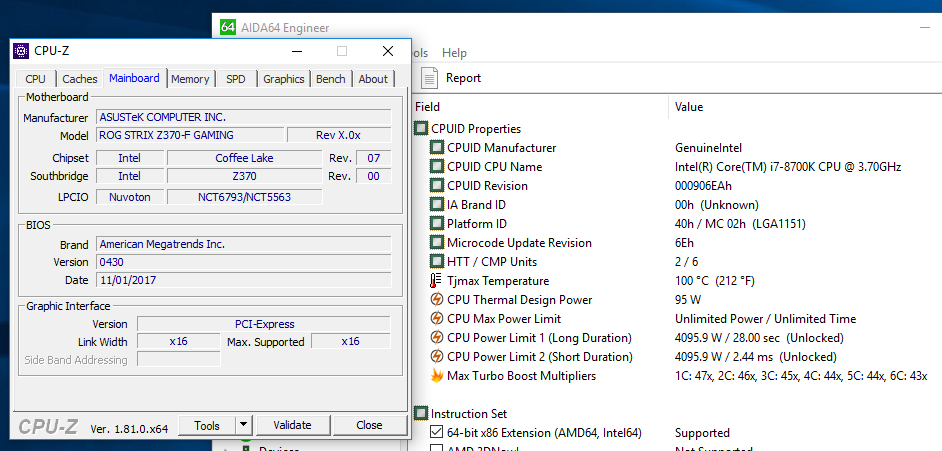Toggle the 64-bit x86 Extension checkbox
The height and width of the screenshot is (451, 942).
point(437,433)
